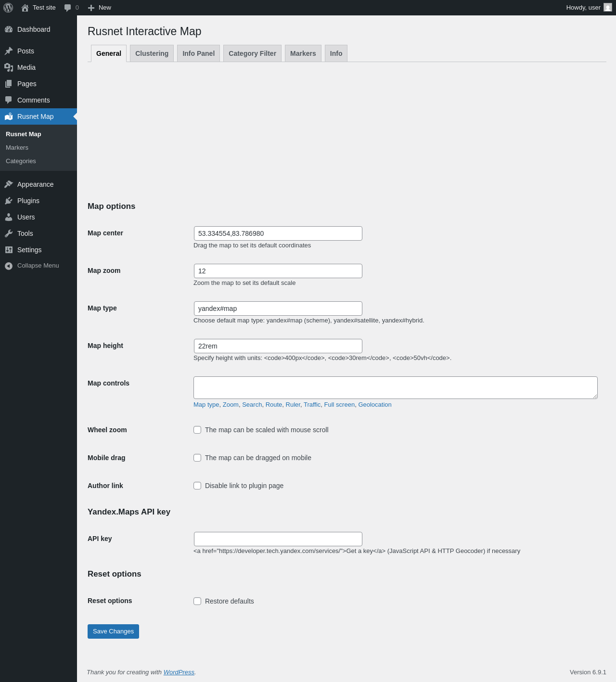Click the Collapse Menu arrow icon
This screenshot has width=616, height=682.
(x=9, y=266)
